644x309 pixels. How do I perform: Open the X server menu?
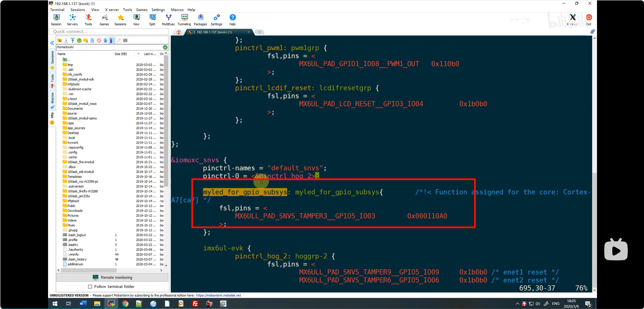click(x=112, y=10)
